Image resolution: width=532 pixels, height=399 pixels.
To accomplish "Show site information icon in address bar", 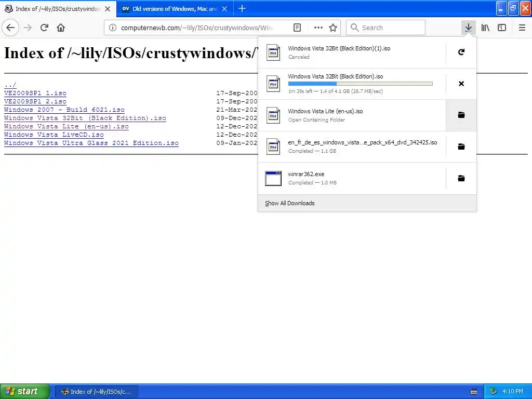I will [x=112, y=28].
